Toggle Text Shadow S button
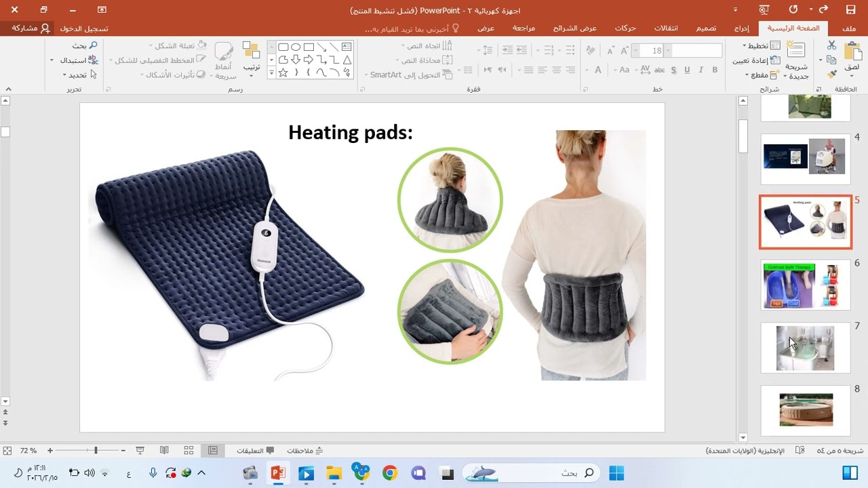This screenshot has width=868, height=488. (x=673, y=70)
